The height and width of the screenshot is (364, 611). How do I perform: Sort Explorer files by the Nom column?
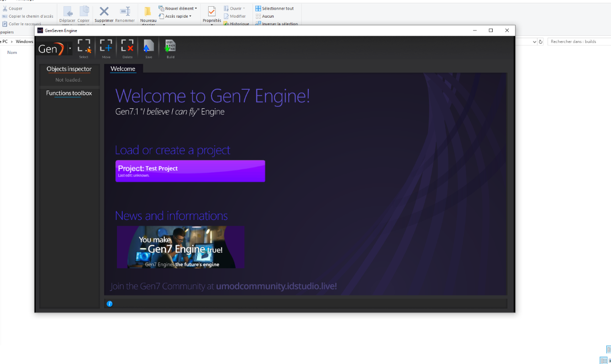12,52
